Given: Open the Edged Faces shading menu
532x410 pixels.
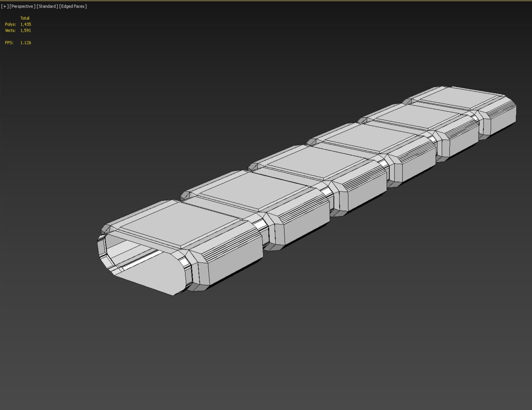Looking at the screenshot, I should tap(73, 6).
